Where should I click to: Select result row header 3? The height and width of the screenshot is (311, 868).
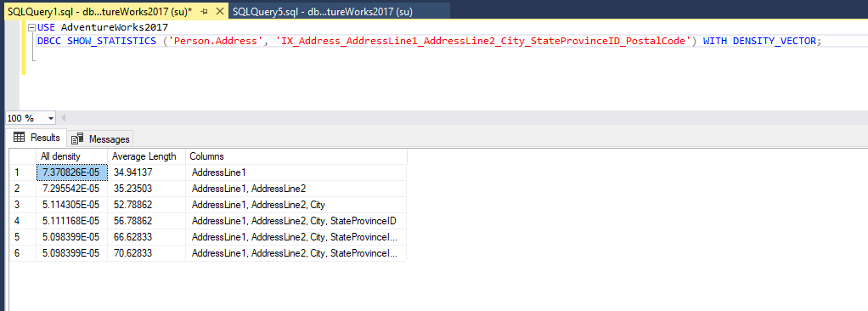pos(23,205)
